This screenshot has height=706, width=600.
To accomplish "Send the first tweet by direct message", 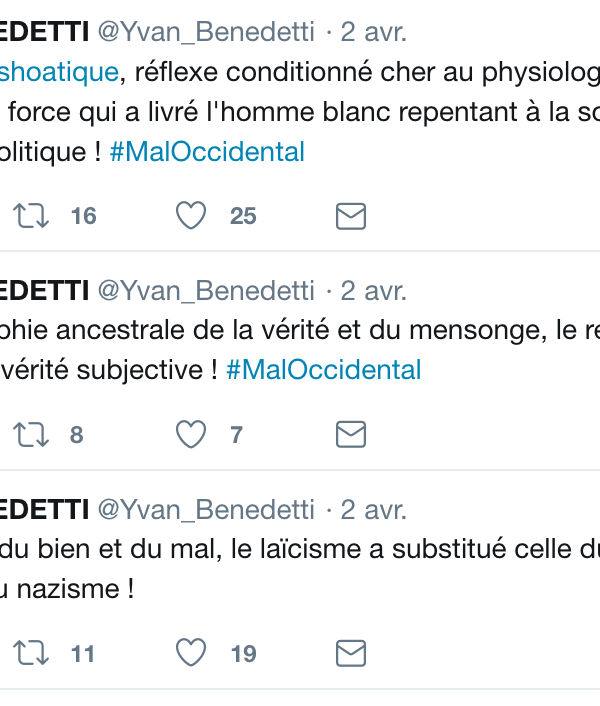I will point(350,216).
